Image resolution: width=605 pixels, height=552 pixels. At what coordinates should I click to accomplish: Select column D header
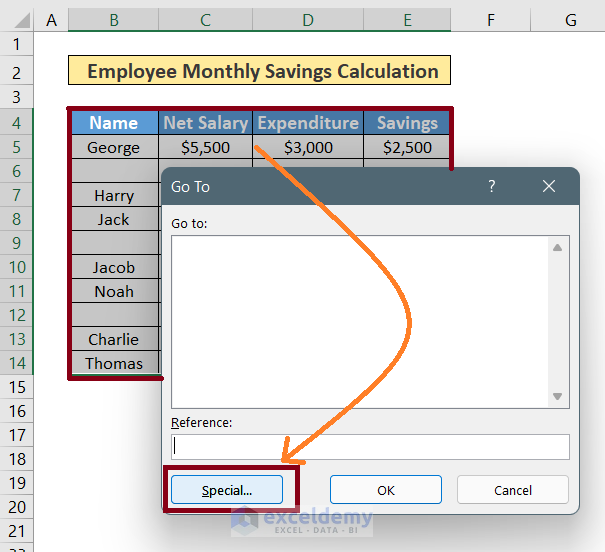point(308,20)
